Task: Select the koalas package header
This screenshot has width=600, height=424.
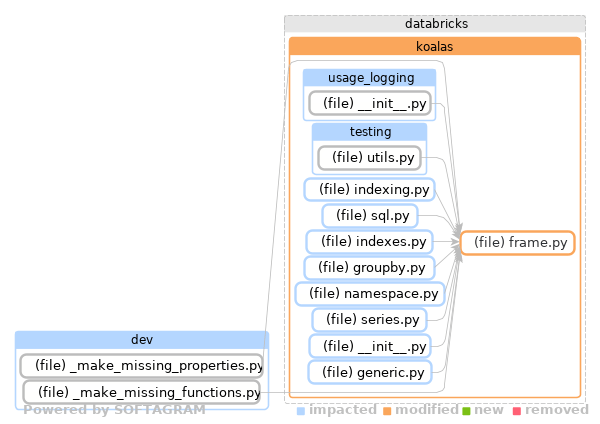Action: coord(435,47)
